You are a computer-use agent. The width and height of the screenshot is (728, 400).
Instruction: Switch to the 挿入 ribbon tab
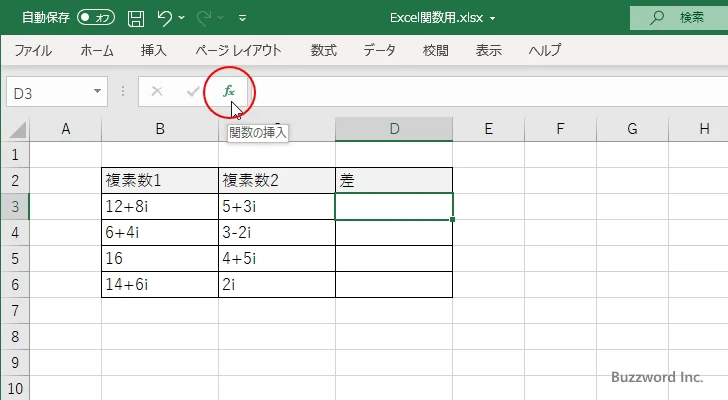[154, 50]
